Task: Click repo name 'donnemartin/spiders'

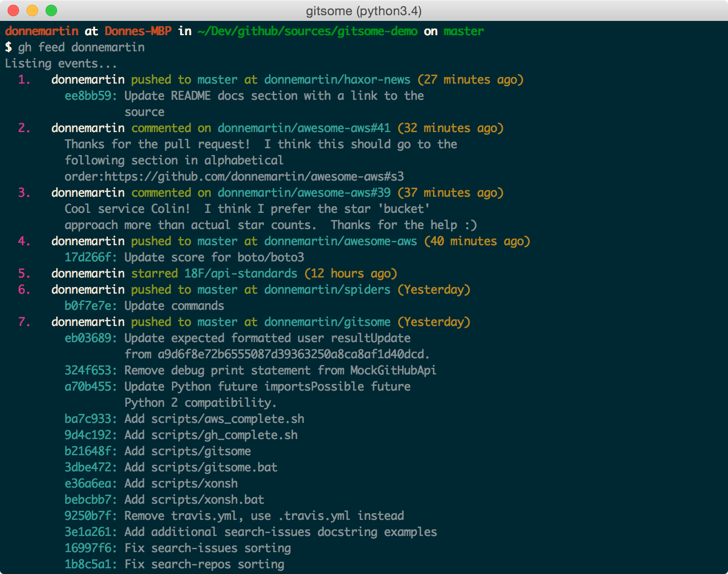Action: coord(327,290)
